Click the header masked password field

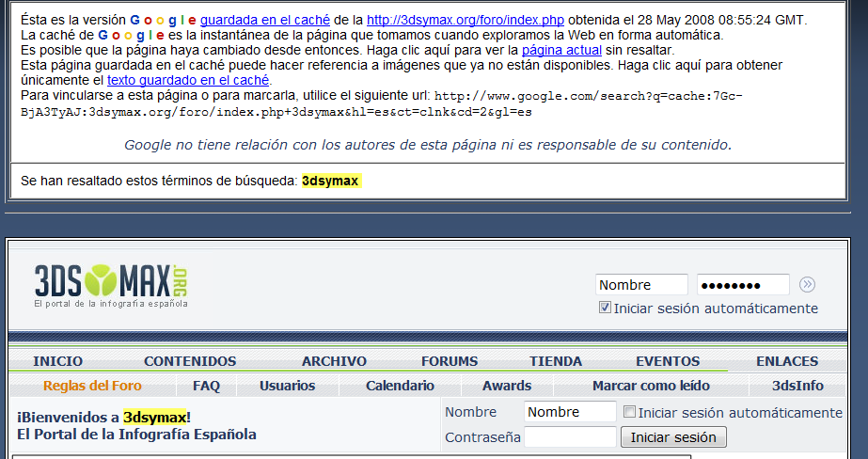743,285
